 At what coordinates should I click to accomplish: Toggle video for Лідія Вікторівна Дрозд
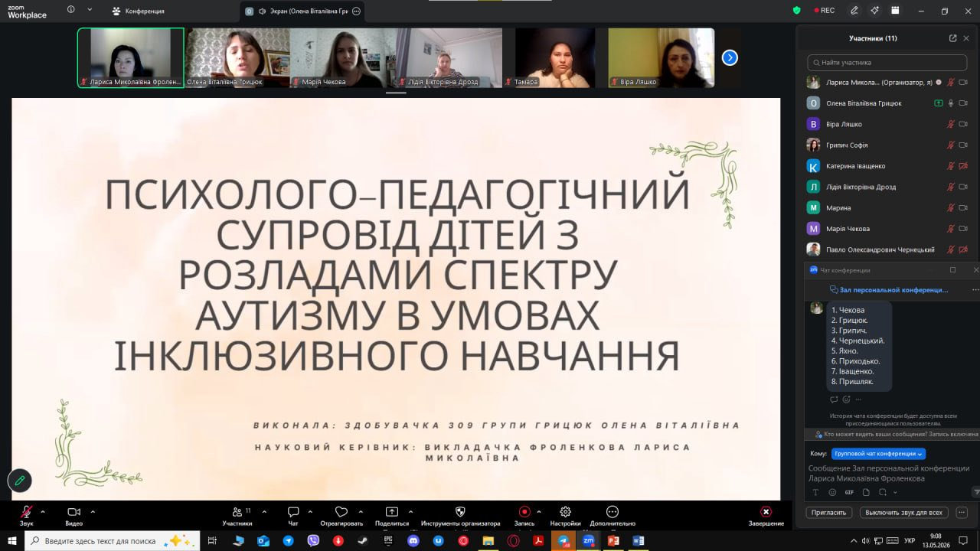point(963,187)
